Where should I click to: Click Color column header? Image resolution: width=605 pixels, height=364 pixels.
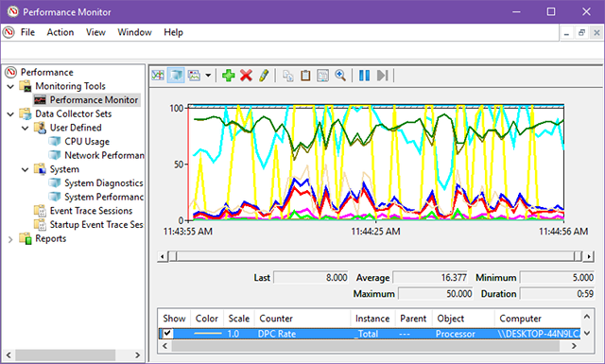click(207, 319)
